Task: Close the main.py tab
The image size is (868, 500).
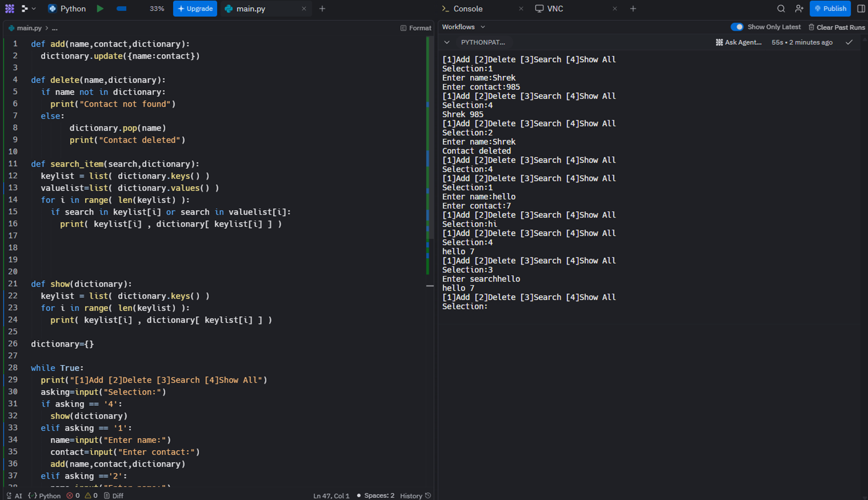Action: click(304, 9)
